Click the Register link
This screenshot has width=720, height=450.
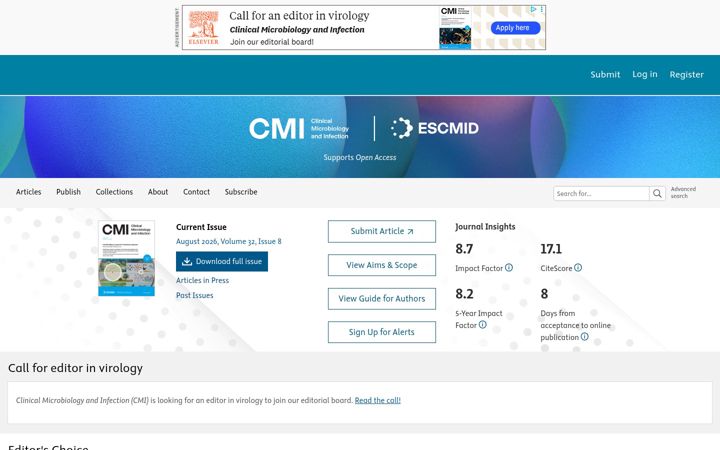coord(686,74)
